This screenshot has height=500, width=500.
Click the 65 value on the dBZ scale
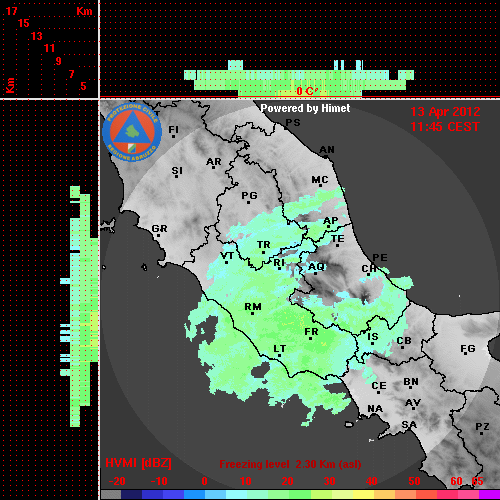[477, 481]
